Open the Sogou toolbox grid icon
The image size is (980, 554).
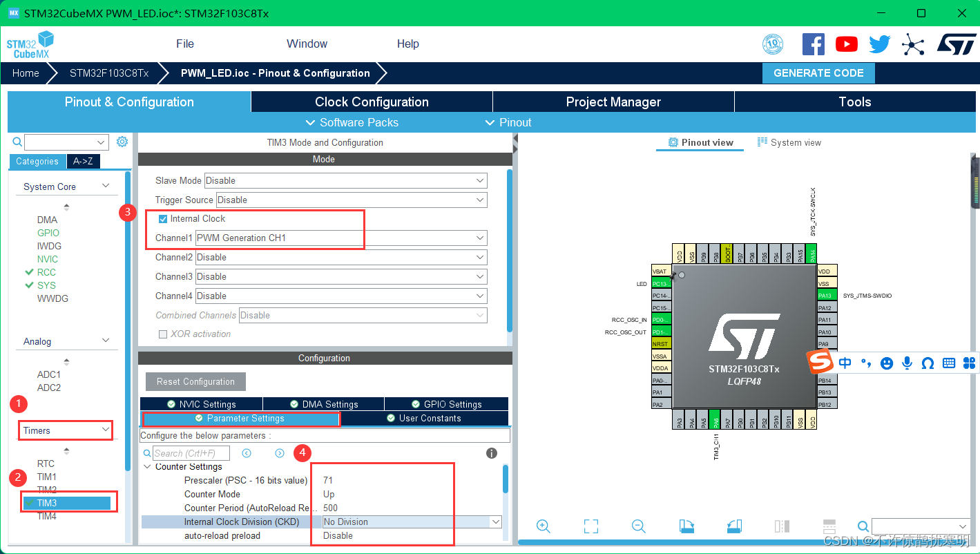coord(970,363)
